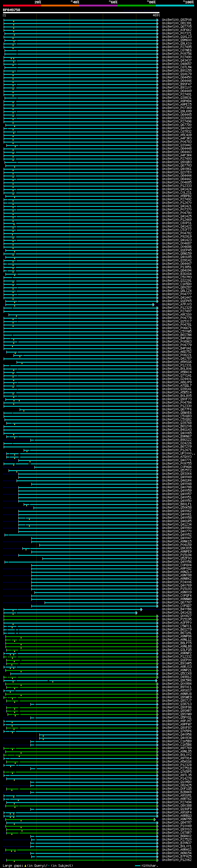Select the UniRef100_C1K5B9 label

(177, 742)
